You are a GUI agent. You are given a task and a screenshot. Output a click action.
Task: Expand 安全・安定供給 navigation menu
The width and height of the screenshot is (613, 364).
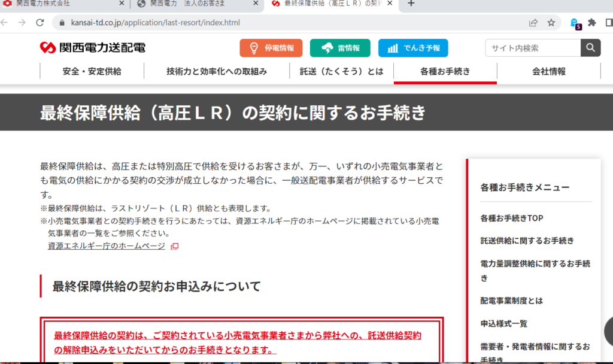(x=92, y=71)
